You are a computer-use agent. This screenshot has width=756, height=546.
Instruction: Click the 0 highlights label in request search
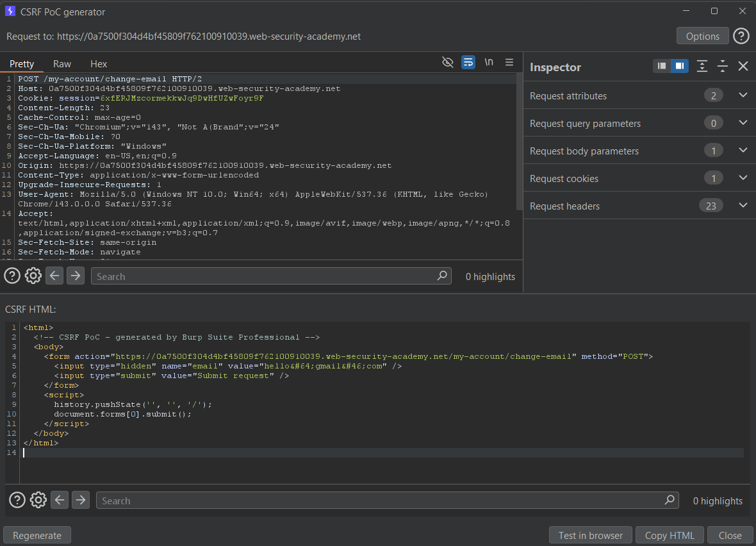pos(490,276)
